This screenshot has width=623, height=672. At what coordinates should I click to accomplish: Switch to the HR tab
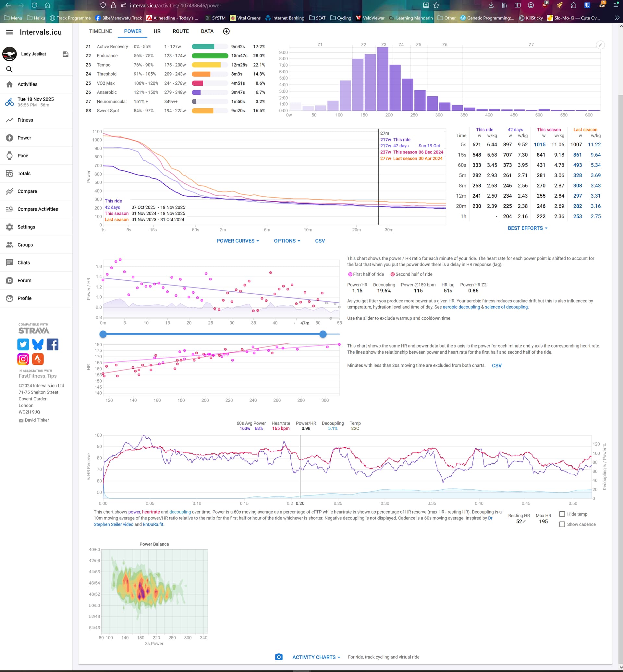coord(157,31)
